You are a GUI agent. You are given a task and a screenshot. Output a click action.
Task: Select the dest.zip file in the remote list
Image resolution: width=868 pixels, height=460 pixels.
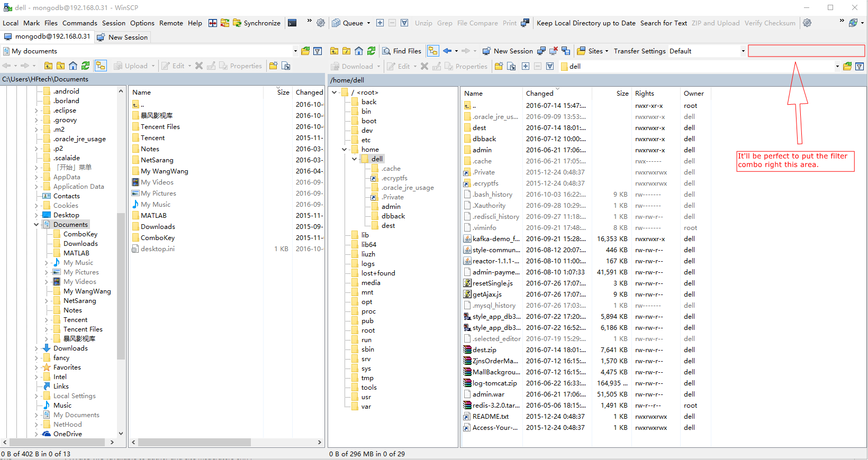[484, 349]
